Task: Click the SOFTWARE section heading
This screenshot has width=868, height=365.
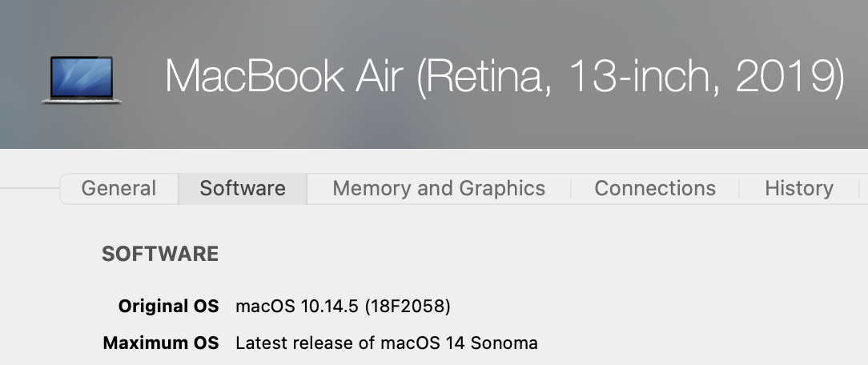Action: tap(160, 255)
